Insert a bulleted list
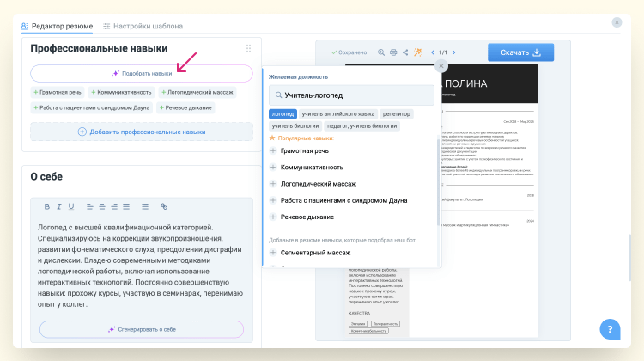 tap(145, 206)
